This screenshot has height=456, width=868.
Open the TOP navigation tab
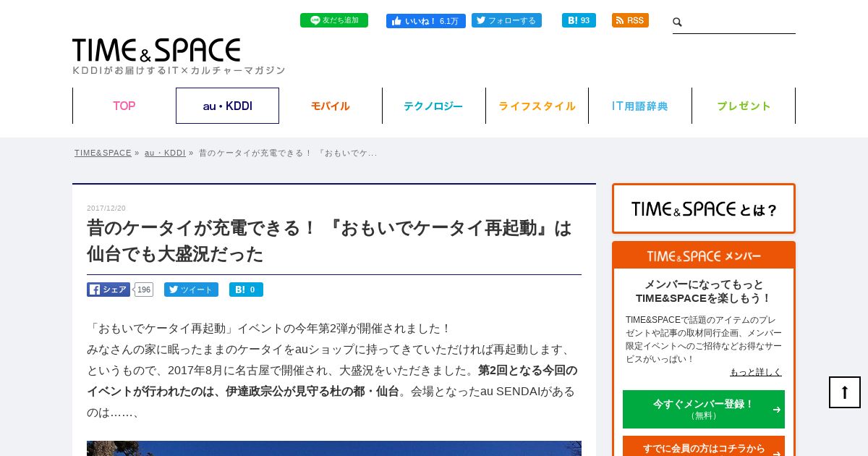[x=124, y=106]
